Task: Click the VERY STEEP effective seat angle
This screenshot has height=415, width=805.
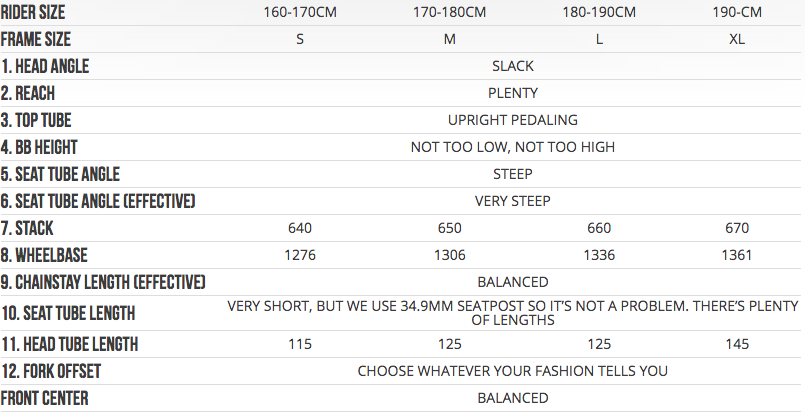Action: [513, 201]
